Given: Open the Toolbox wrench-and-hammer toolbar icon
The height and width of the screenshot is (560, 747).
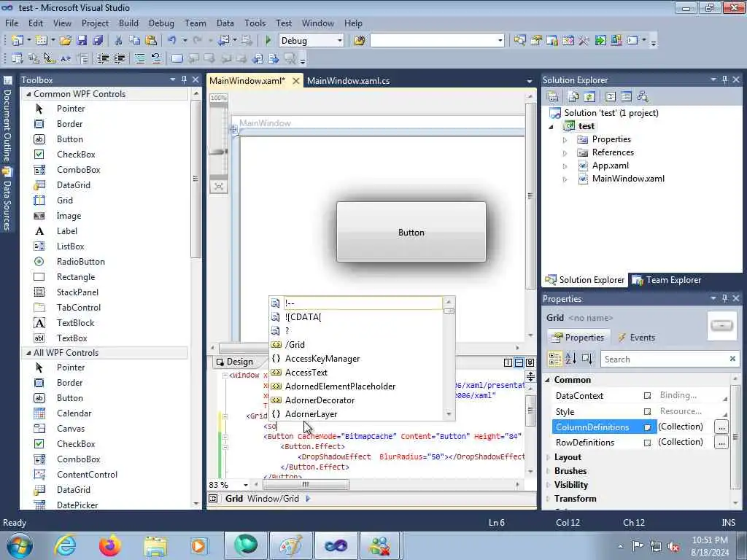Looking at the screenshot, I should [584, 41].
